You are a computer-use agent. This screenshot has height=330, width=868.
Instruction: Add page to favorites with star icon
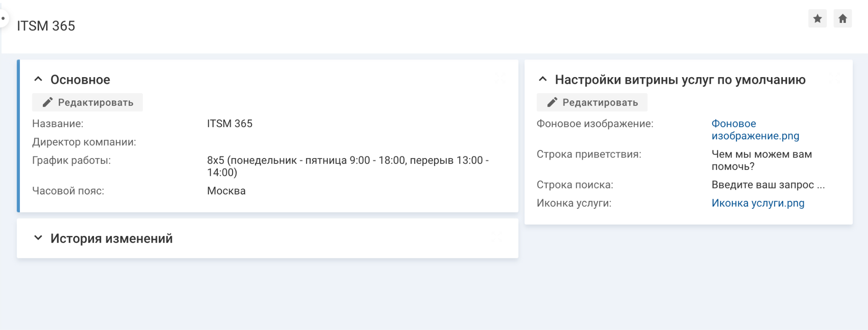point(817,19)
